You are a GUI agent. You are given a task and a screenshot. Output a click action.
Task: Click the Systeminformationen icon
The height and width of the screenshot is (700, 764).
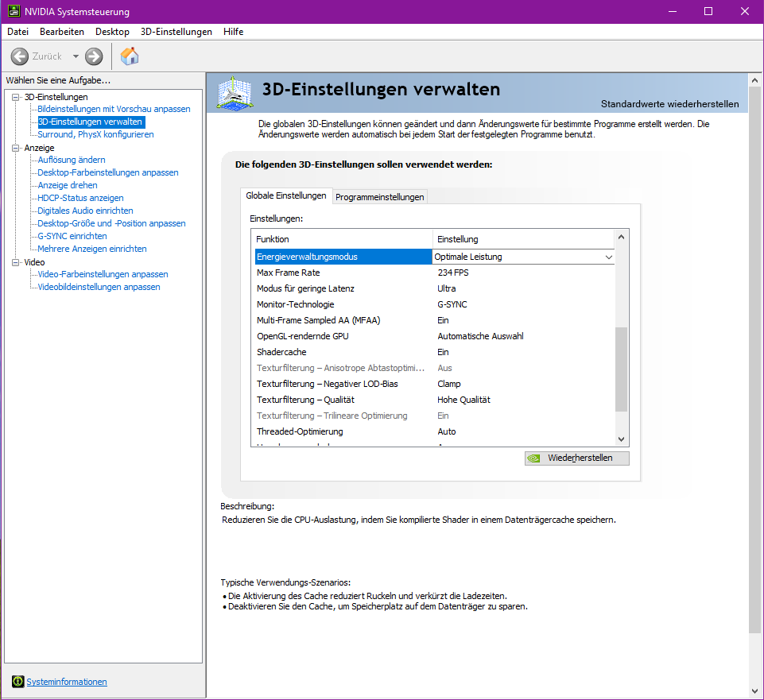pyautogui.click(x=18, y=682)
